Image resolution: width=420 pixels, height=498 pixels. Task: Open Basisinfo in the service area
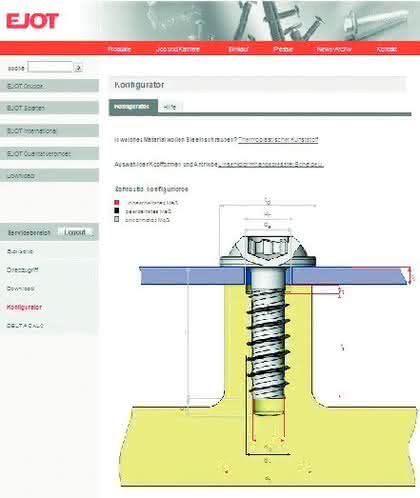pos(20,251)
